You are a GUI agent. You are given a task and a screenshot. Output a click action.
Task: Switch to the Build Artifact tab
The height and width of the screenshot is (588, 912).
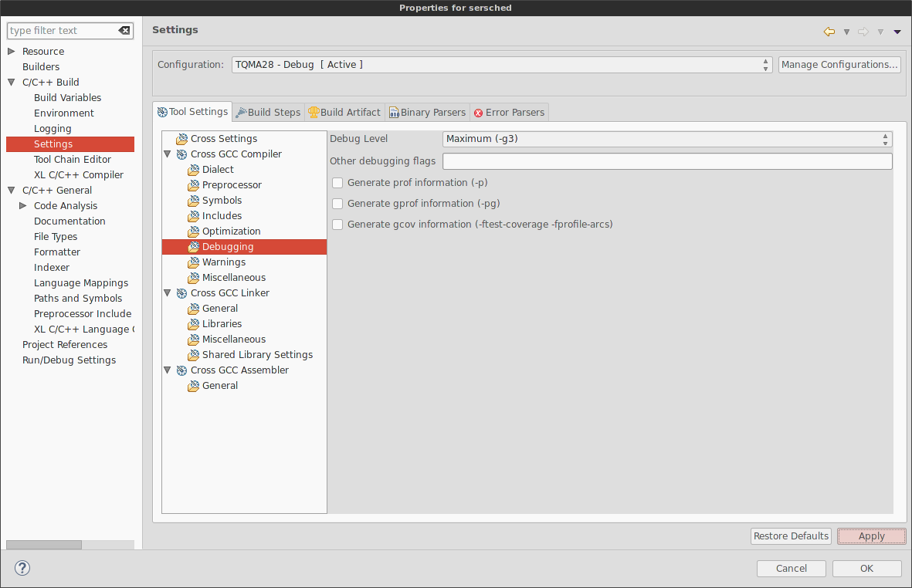tap(344, 113)
